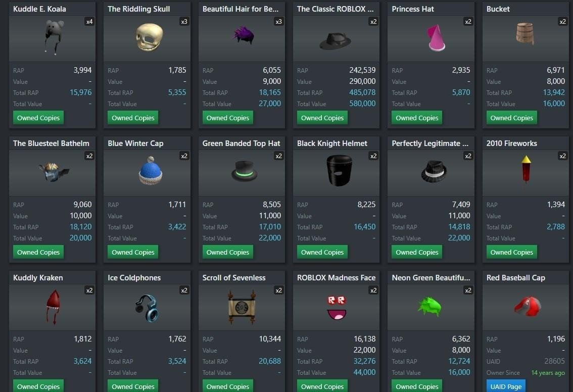
Task: Click the Classic ROBLOX fedora image
Action: pos(335,41)
